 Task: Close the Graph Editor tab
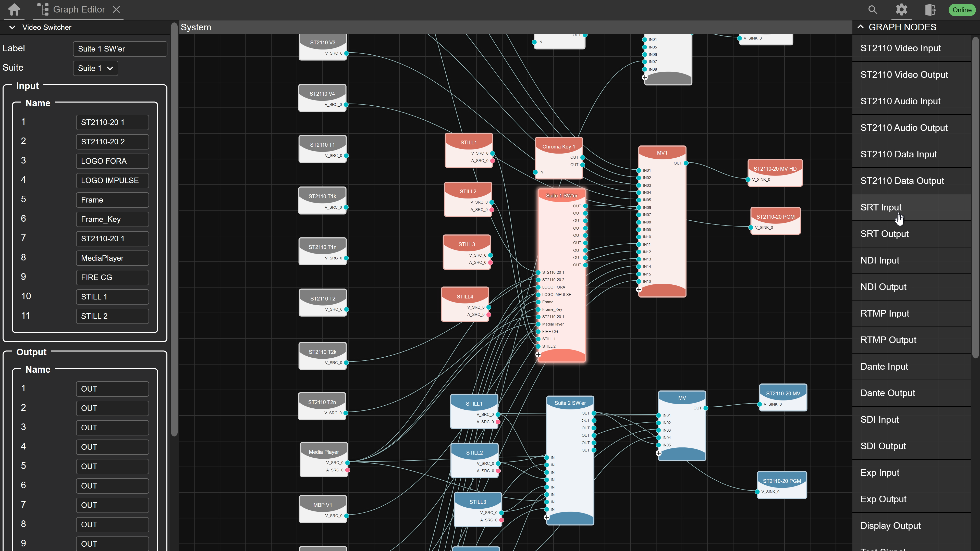click(x=116, y=9)
